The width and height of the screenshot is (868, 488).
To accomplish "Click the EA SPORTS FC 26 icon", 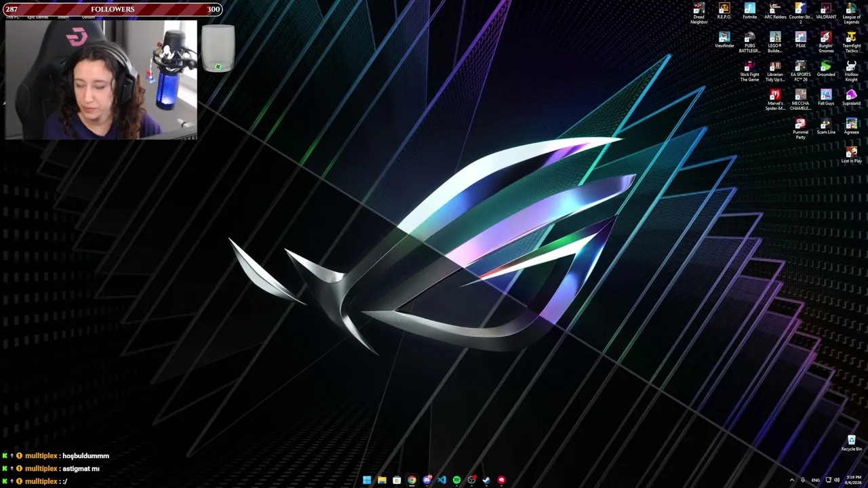I will [x=801, y=71].
